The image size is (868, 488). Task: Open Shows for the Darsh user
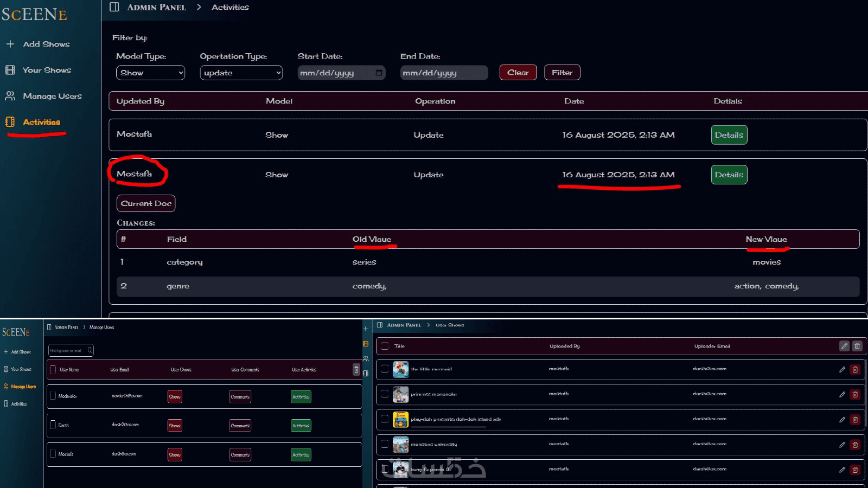coord(175,426)
